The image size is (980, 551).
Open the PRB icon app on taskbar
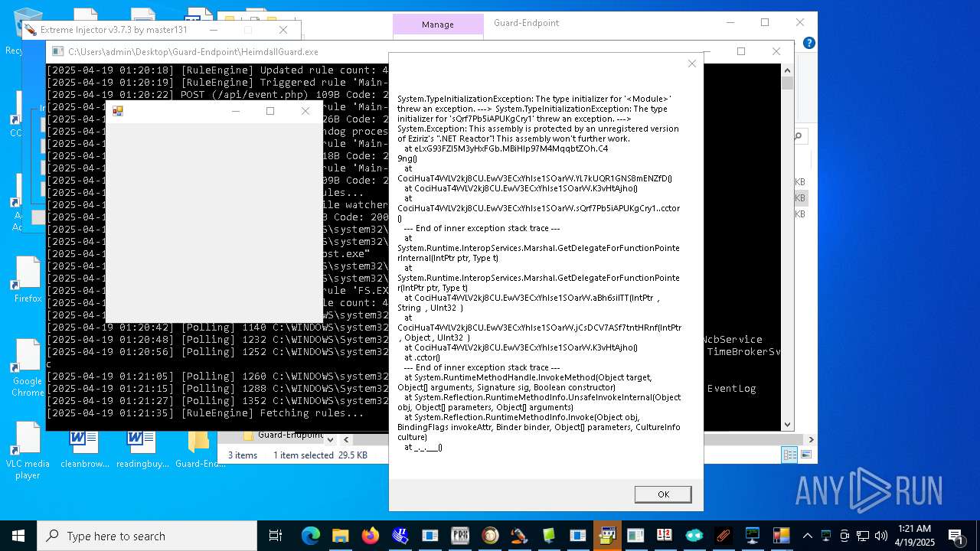[x=459, y=536]
